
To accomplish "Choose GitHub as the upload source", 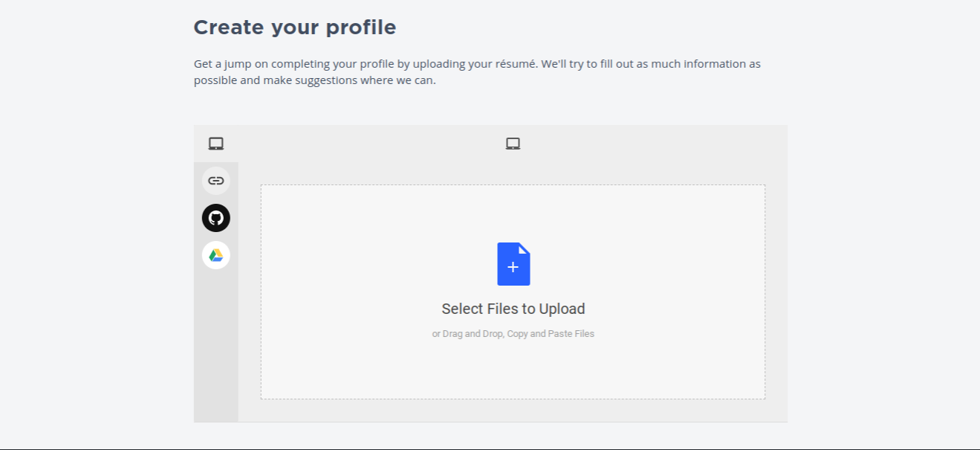I will point(216,218).
